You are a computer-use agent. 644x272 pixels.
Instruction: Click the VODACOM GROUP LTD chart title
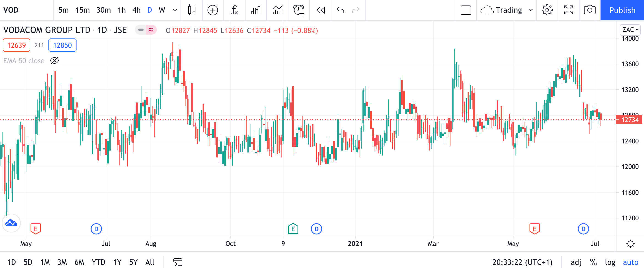pyautogui.click(x=47, y=30)
